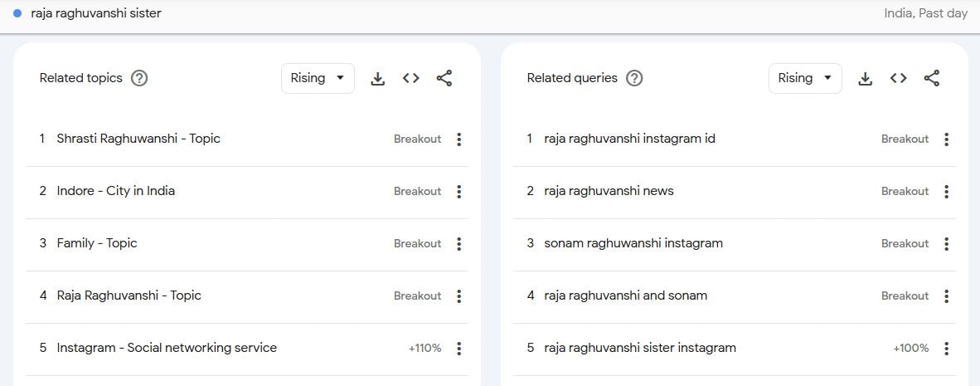Open the raja raghuvanshi and sonam query

[625, 296]
